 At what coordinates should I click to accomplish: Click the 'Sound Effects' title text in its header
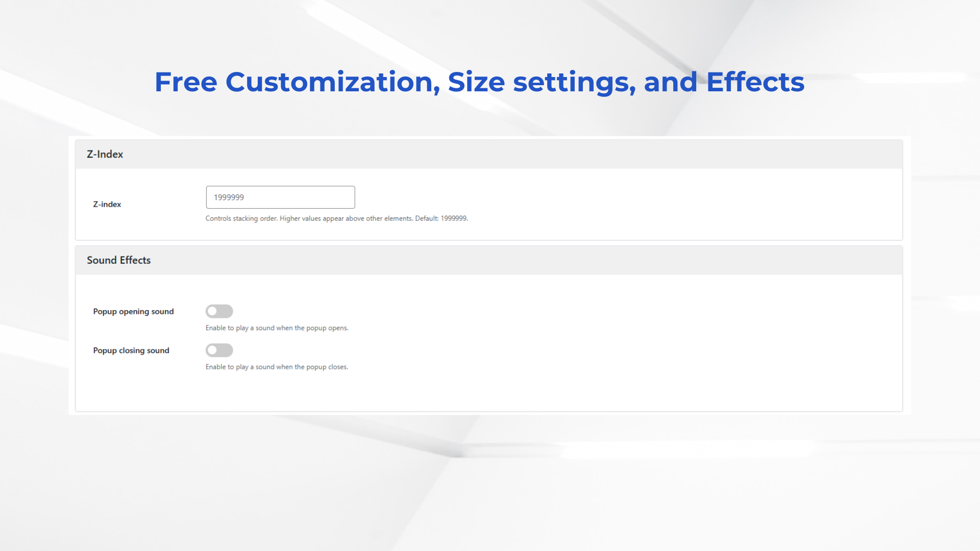[119, 260]
